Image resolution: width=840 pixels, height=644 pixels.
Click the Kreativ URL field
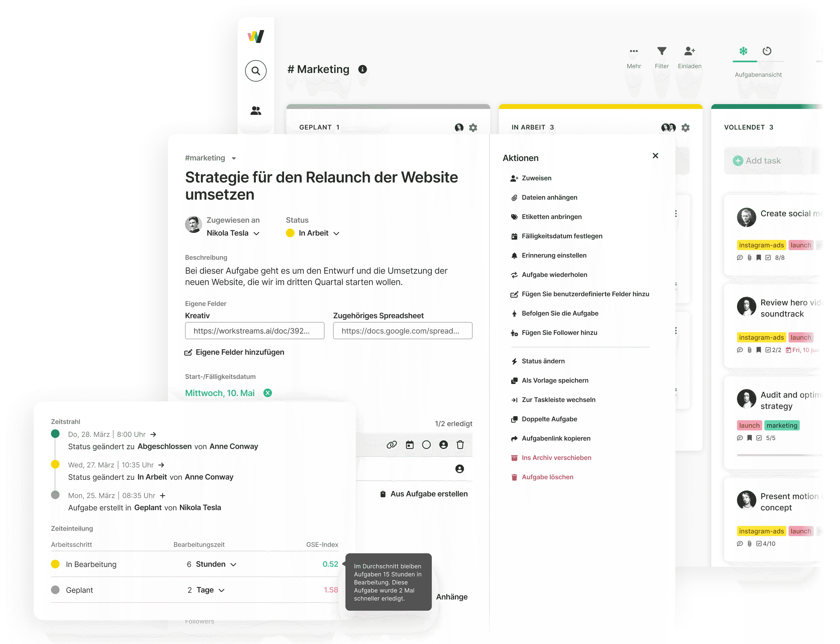coord(254,331)
